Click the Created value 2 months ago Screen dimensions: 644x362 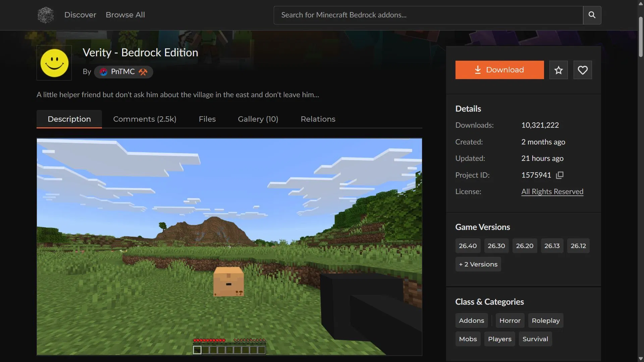pyautogui.click(x=543, y=142)
